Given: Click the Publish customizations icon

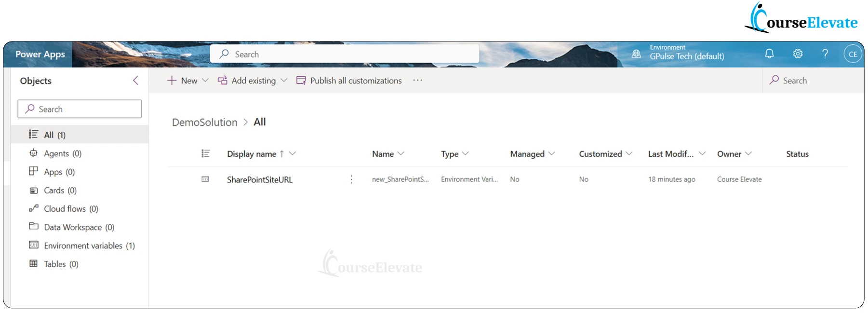Looking at the screenshot, I should coord(301,81).
